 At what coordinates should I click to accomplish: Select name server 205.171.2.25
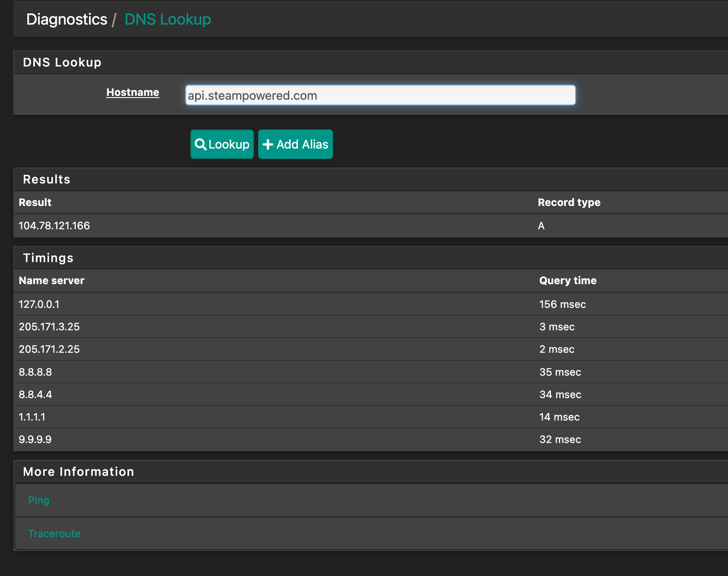[x=49, y=349]
